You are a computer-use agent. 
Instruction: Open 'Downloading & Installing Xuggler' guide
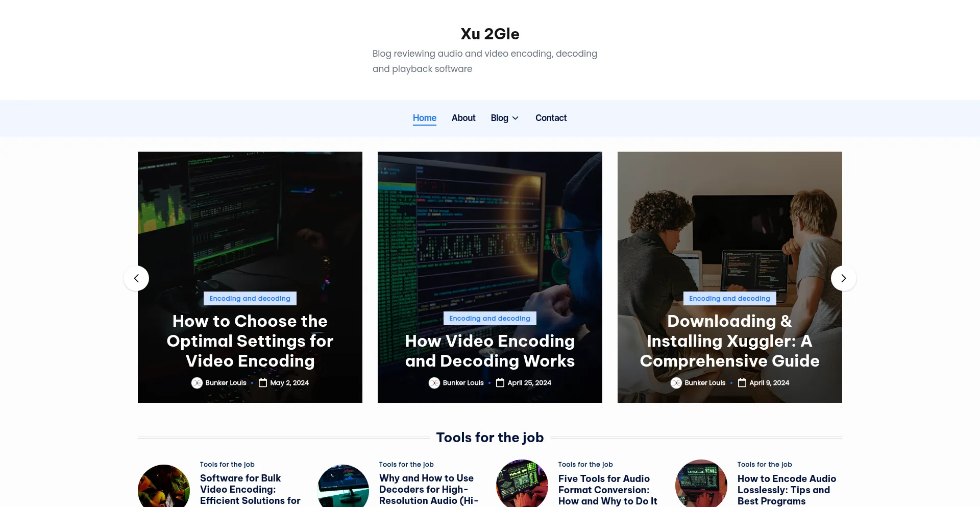pos(730,341)
